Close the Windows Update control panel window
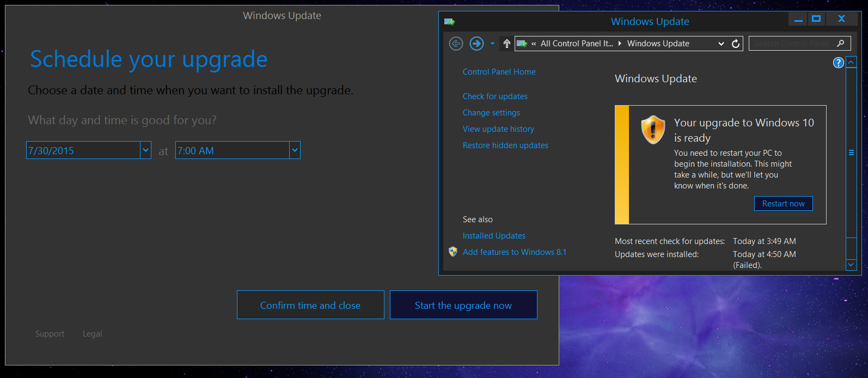This screenshot has width=868, height=378. (x=841, y=19)
